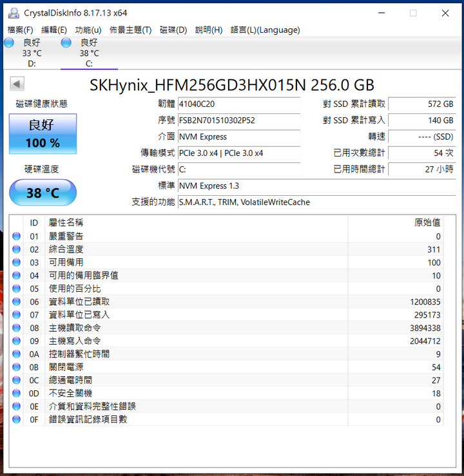This screenshot has height=476, width=464.
Task: Click the blue status orb for drive D:
Action: pos(9,43)
